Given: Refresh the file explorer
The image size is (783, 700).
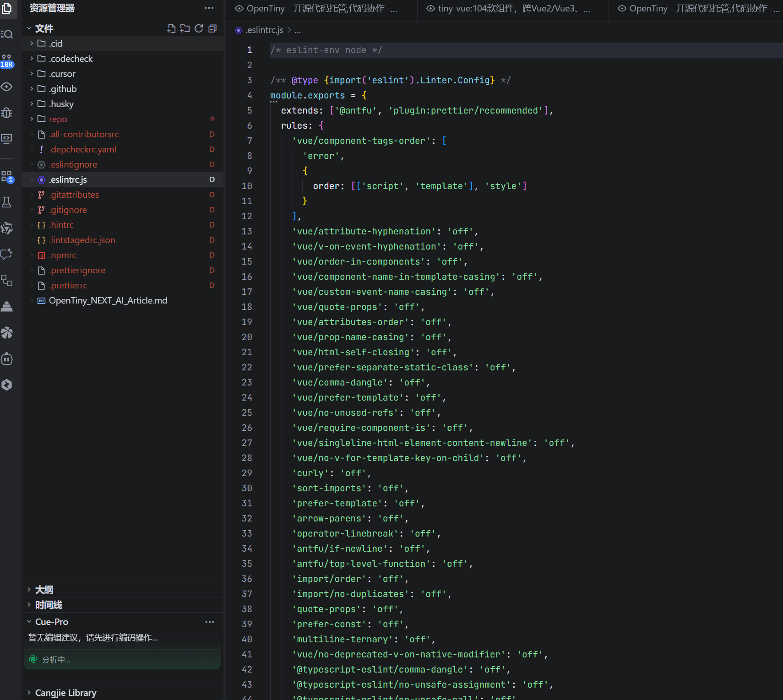Looking at the screenshot, I should pyautogui.click(x=199, y=28).
